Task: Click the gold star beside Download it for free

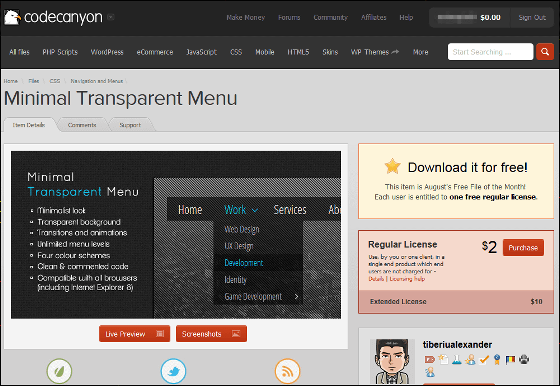Action: (392, 166)
